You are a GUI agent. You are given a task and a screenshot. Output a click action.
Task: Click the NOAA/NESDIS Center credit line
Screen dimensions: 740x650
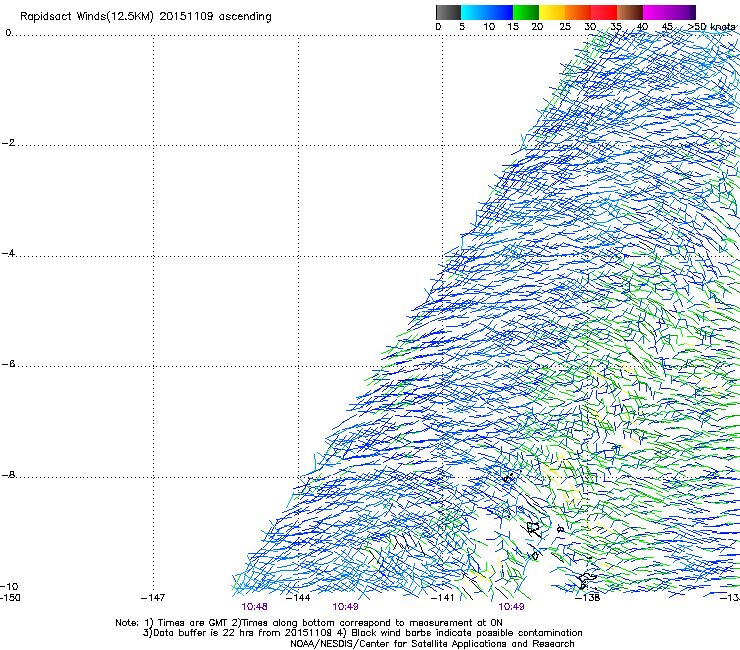pyautogui.click(x=432, y=644)
